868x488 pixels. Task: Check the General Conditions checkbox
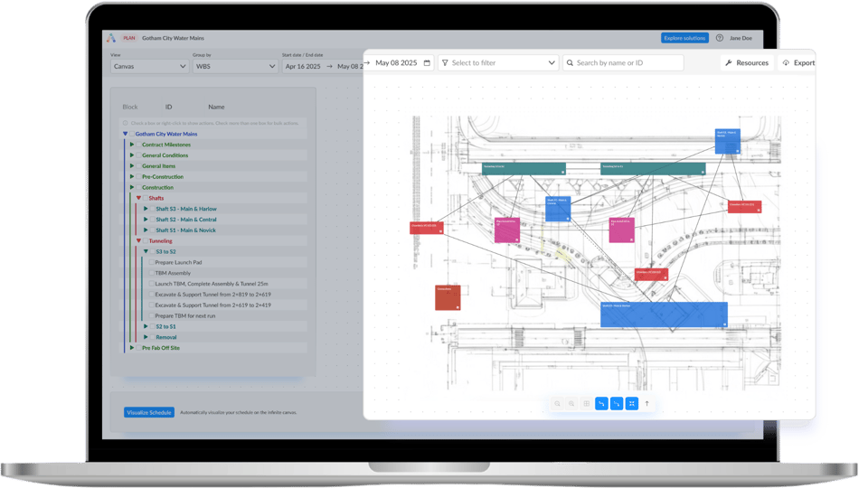click(x=138, y=155)
